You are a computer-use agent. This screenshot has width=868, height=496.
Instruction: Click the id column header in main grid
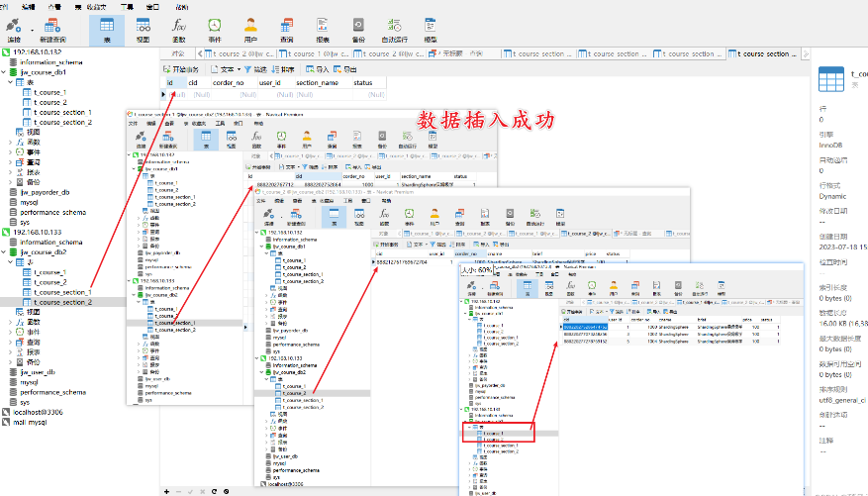click(x=176, y=83)
